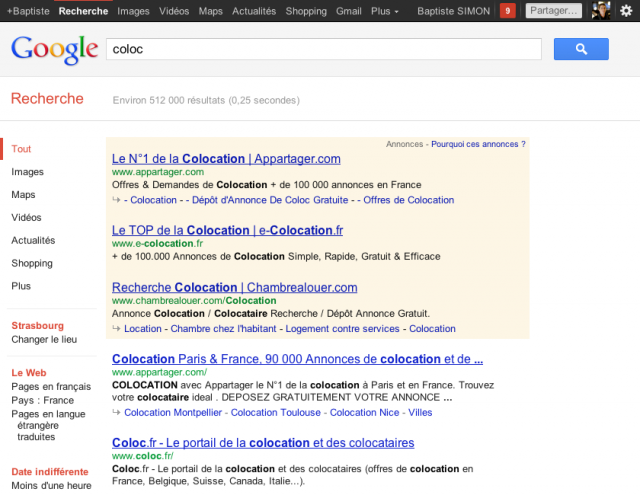Click the Google logo

53,50
